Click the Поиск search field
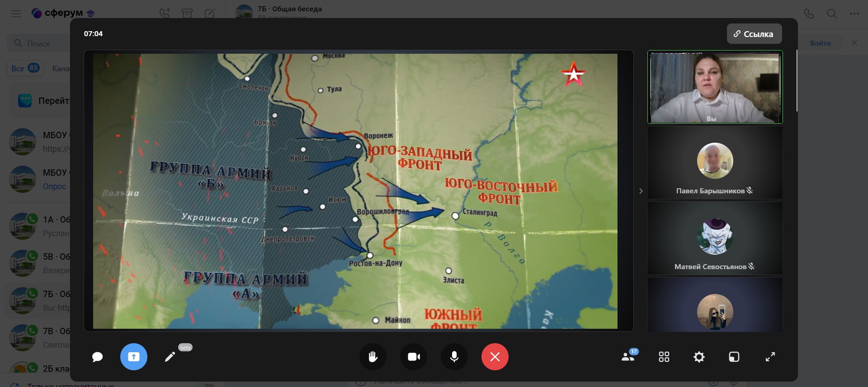This screenshot has width=868, height=387. pos(38,43)
